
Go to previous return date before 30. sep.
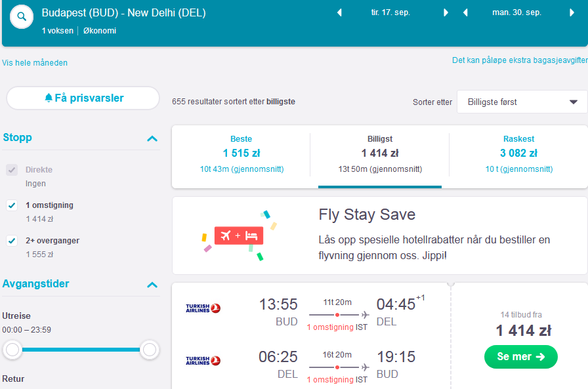point(465,12)
